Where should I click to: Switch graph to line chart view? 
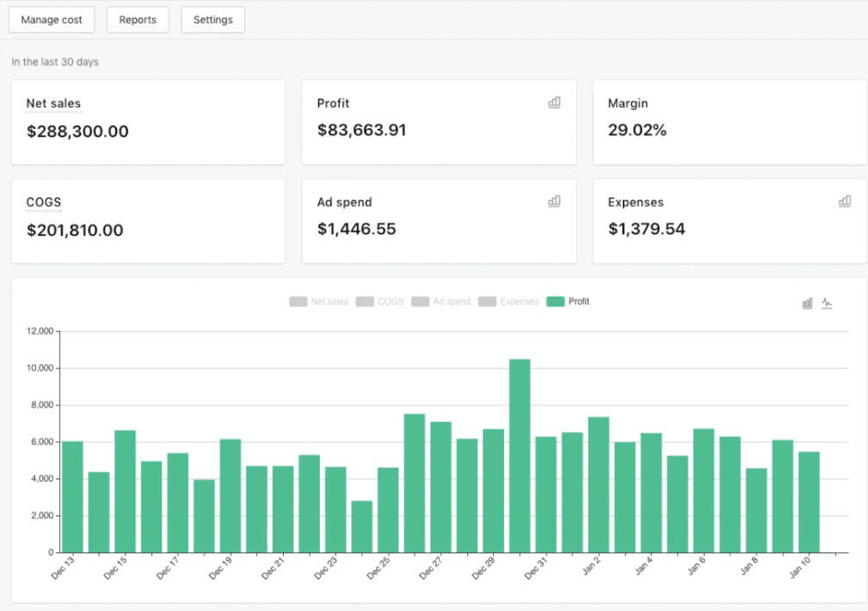(827, 303)
